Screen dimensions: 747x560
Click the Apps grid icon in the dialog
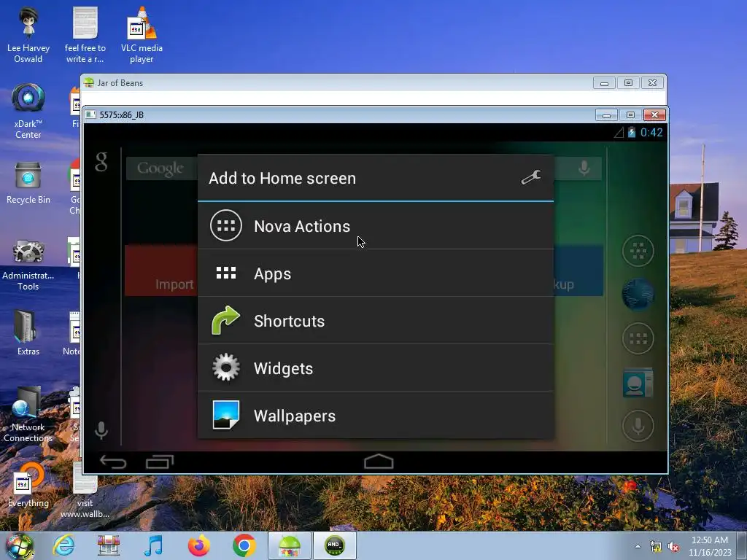coord(226,273)
